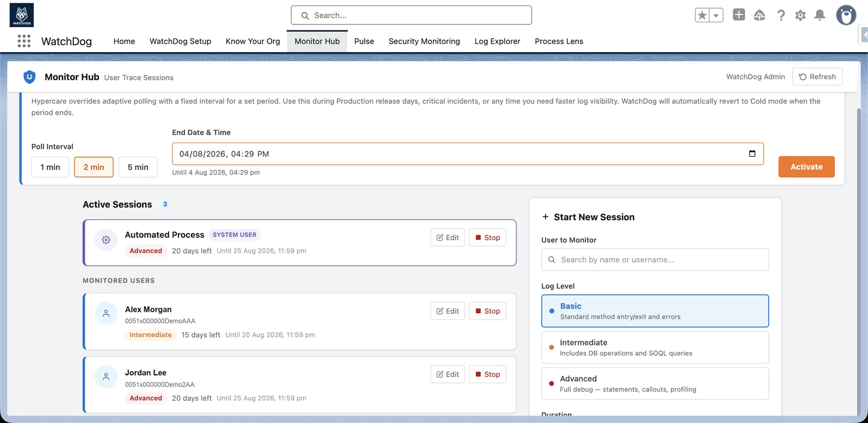This screenshot has height=423, width=868.
Task: Click the SYSTEM USER badge
Action: pyautogui.click(x=234, y=235)
